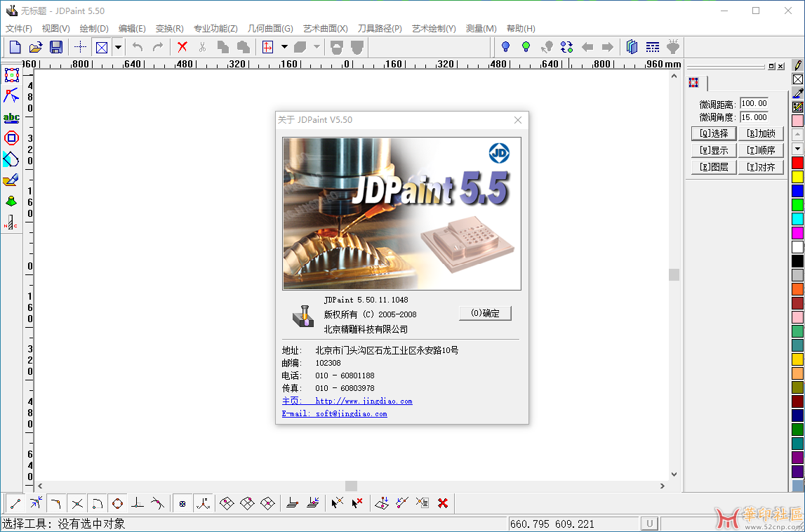805x532 pixels.
Task: Select the abc text tool
Action: point(11,117)
